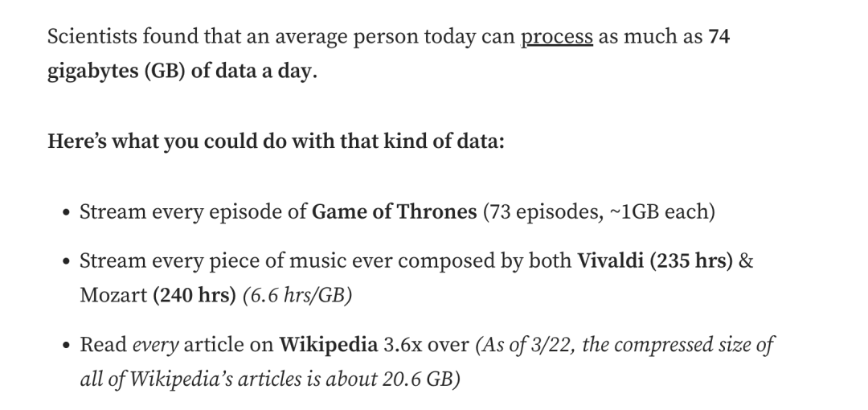Open the underlined "process" link
This screenshot has height=410, width=868.
(x=556, y=37)
